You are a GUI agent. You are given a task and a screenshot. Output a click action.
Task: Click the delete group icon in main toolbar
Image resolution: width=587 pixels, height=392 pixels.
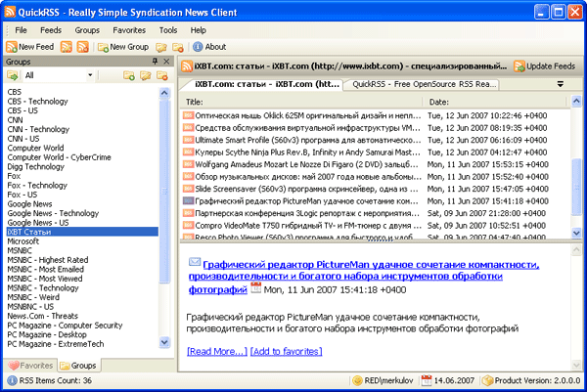tap(178, 47)
